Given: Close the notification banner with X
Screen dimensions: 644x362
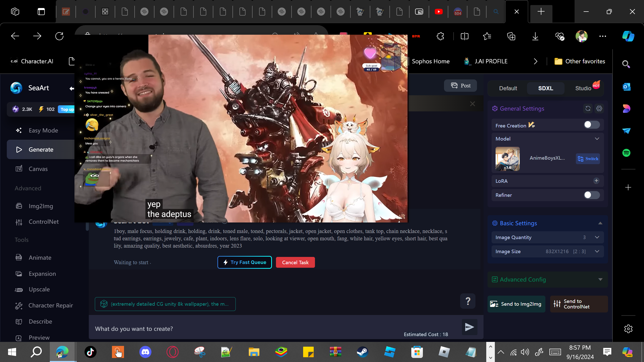Looking at the screenshot, I should pos(472,104).
